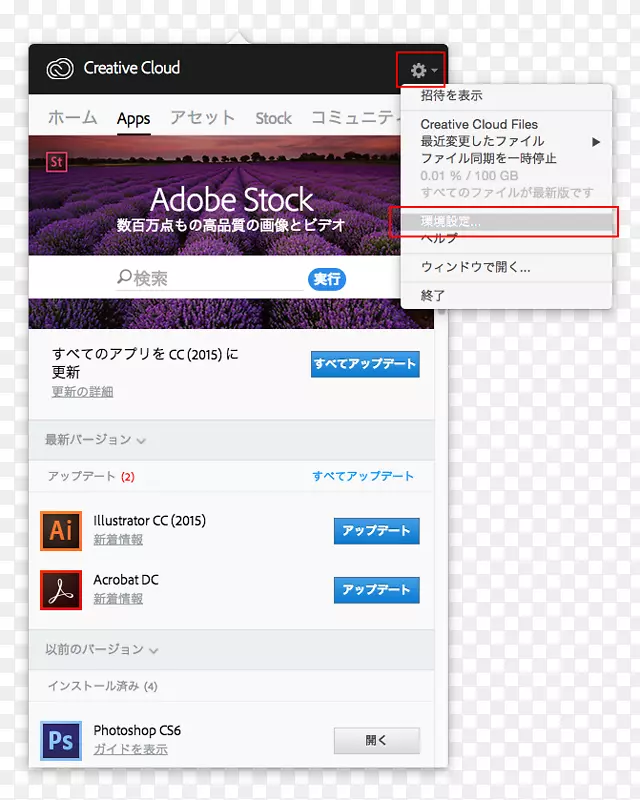The width and height of the screenshot is (640, 800).
Task: Click the Illustrator CC (2015) name
Action: [x=150, y=521]
